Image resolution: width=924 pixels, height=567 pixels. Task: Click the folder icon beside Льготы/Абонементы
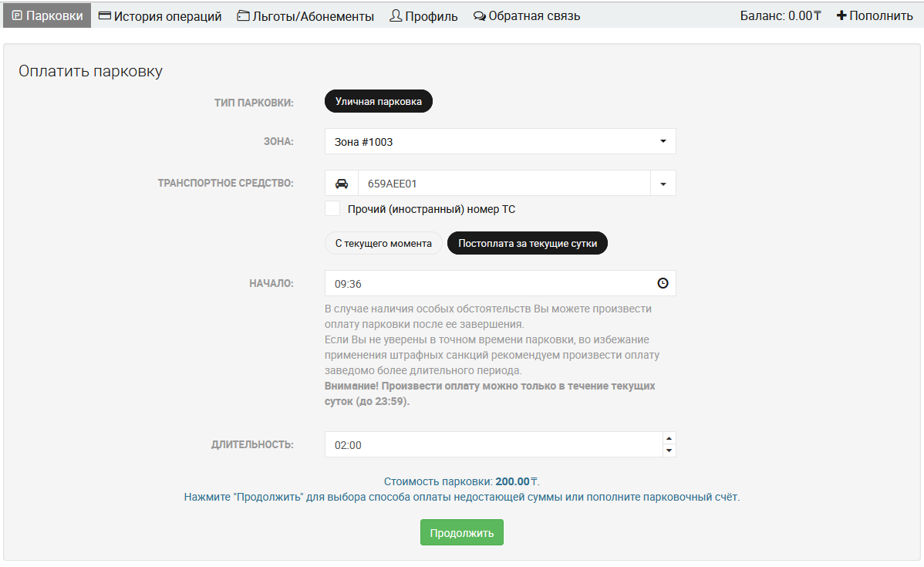click(x=243, y=15)
